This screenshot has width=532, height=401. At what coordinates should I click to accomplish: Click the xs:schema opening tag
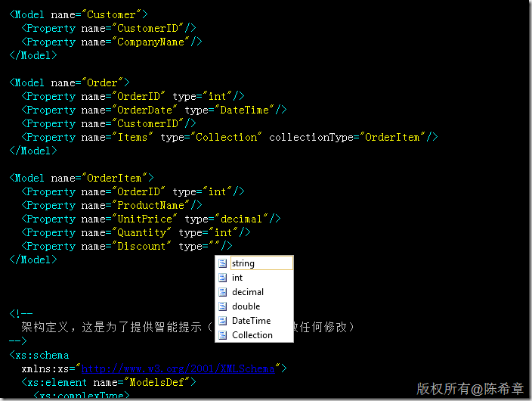pos(39,355)
